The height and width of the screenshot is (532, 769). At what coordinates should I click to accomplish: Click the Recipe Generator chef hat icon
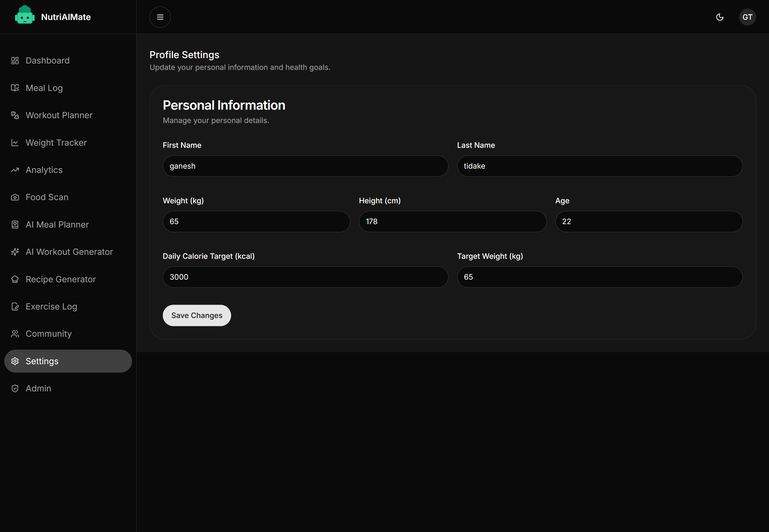[15, 279]
